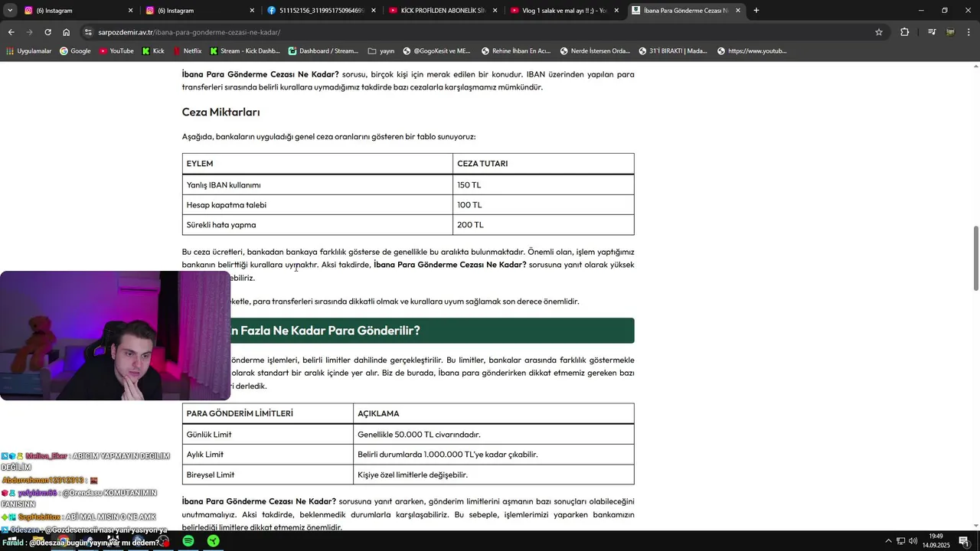Viewport: 980px width, 551px height.
Task: Open Uygulamalar apps shortcut in bookmarks bar
Action: click(29, 51)
